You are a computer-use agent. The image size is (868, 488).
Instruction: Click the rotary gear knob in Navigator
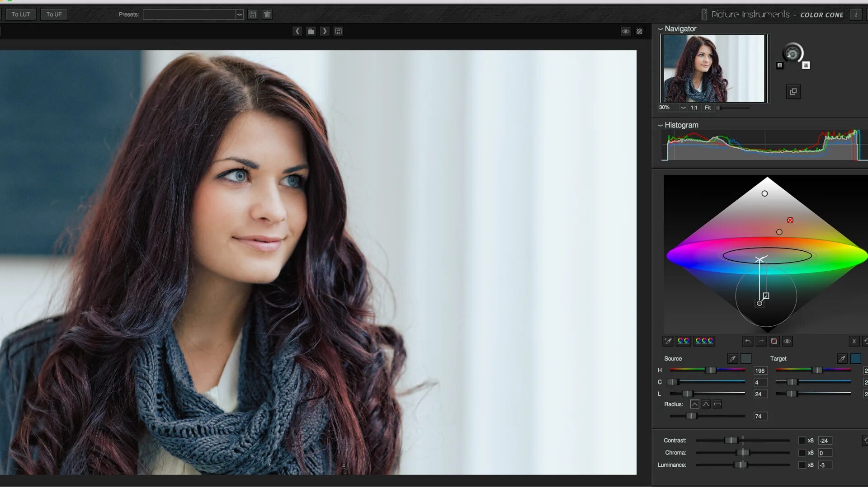[x=793, y=54]
